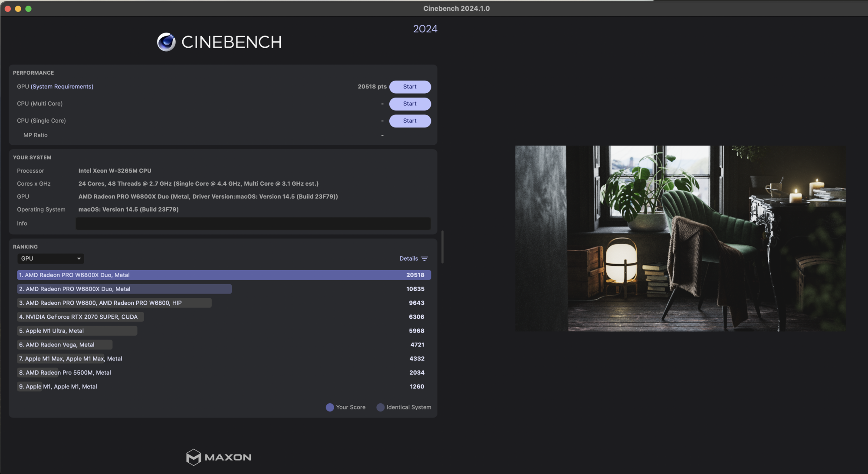Click the Info text field
The height and width of the screenshot is (474, 868).
[253, 223]
